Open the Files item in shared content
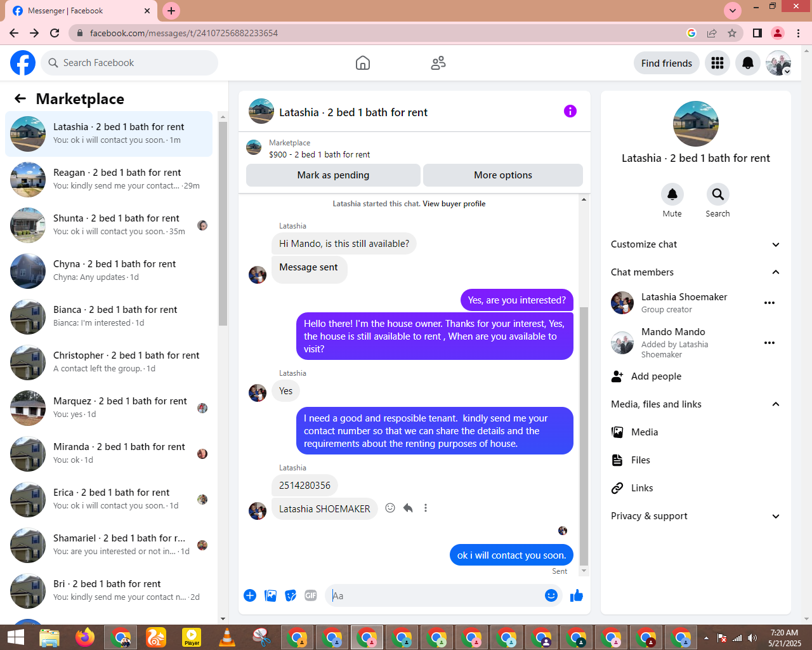812x650 pixels. [x=696, y=460]
